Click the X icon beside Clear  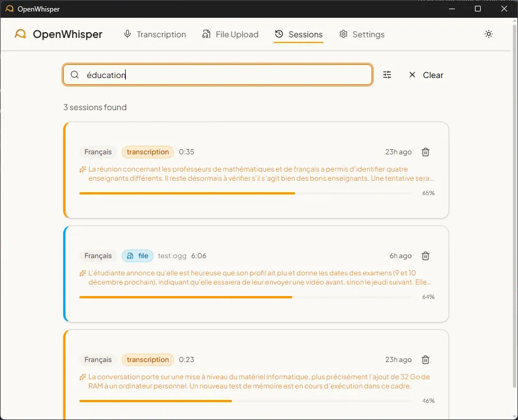tap(412, 75)
